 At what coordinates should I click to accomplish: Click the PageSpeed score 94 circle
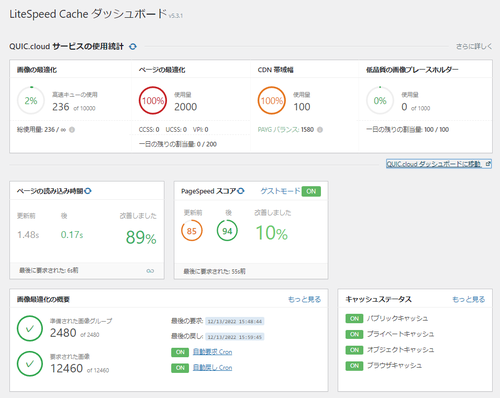[227, 231]
